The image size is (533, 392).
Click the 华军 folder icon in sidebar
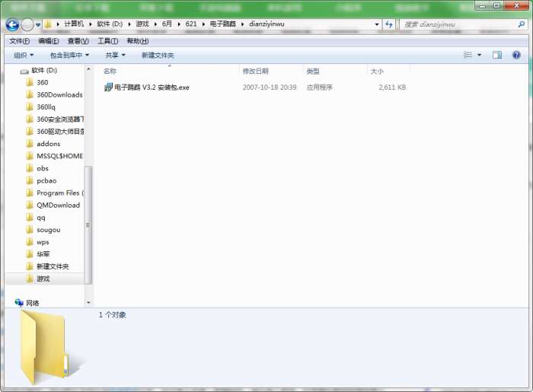30,254
